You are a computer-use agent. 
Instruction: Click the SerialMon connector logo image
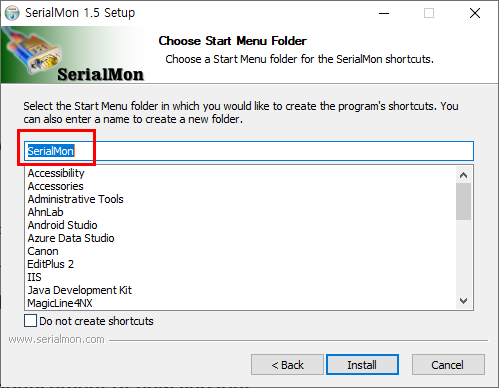pyautogui.click(x=73, y=55)
